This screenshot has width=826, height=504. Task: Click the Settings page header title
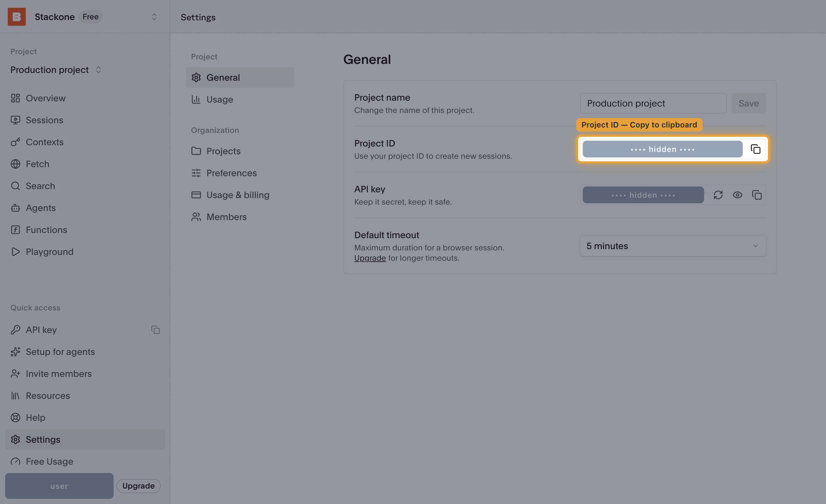point(198,17)
